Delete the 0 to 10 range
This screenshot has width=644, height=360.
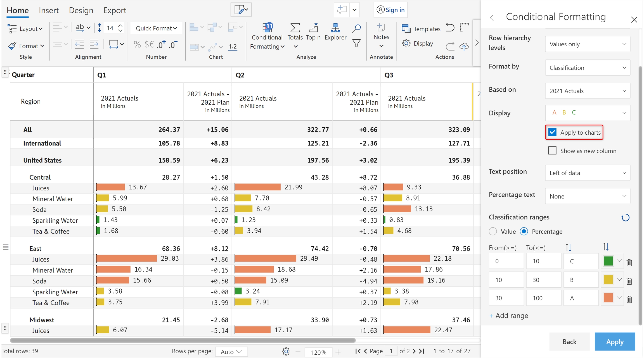pyautogui.click(x=629, y=262)
